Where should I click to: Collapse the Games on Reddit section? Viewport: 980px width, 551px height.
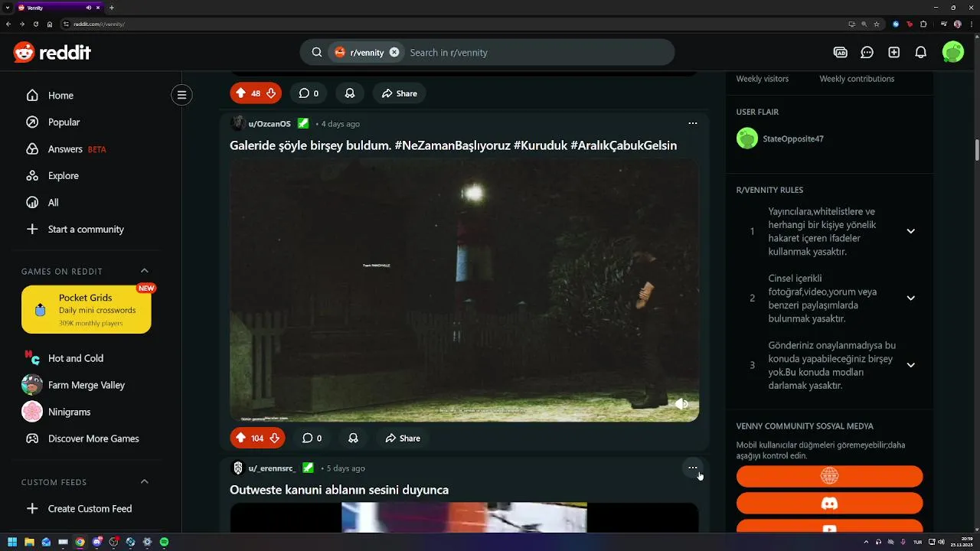click(x=144, y=271)
